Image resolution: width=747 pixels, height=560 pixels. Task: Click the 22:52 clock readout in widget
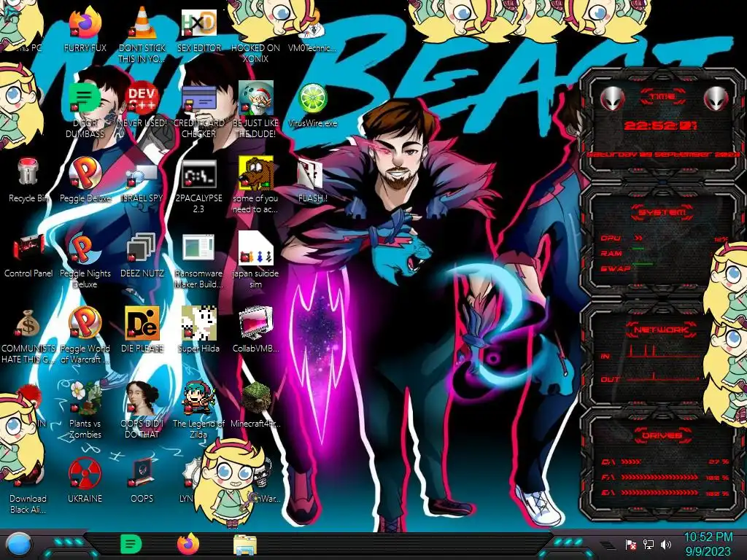click(660, 125)
